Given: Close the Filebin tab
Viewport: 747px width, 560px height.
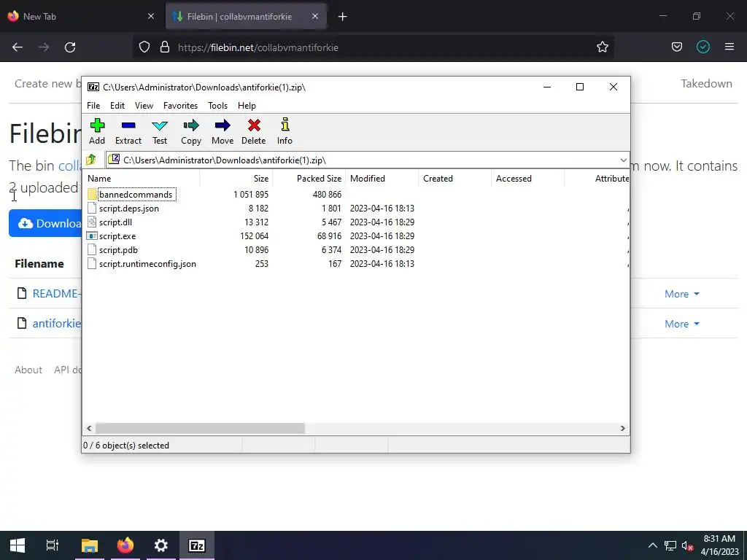Looking at the screenshot, I should point(315,16).
